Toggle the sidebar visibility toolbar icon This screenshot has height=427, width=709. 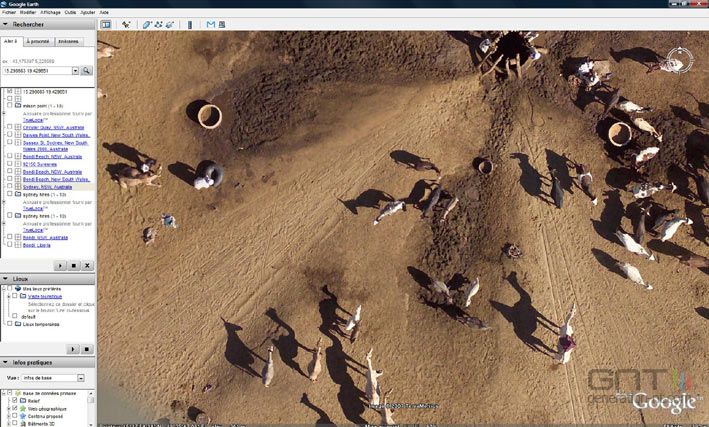point(106,24)
